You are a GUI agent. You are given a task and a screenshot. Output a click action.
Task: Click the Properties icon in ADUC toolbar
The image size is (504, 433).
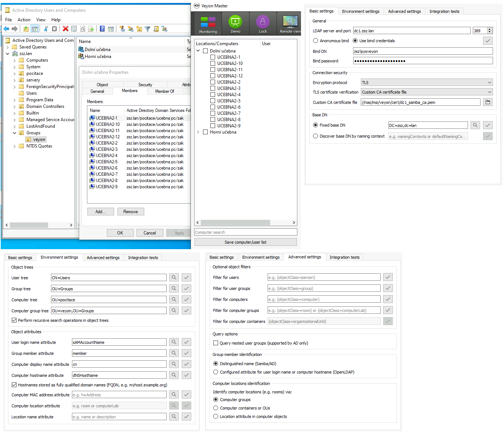point(74,29)
